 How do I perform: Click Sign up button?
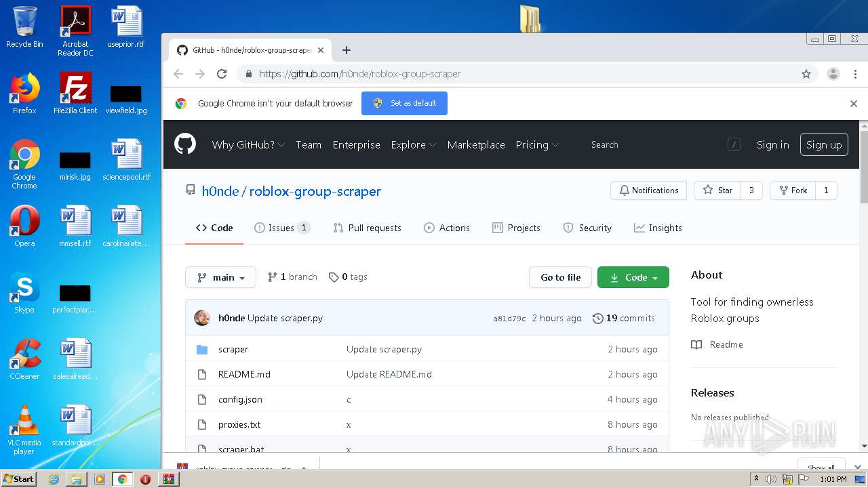coord(824,144)
